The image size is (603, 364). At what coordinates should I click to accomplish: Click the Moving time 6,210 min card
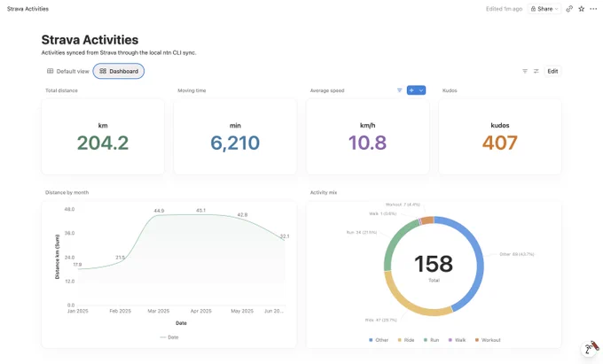[x=235, y=136]
